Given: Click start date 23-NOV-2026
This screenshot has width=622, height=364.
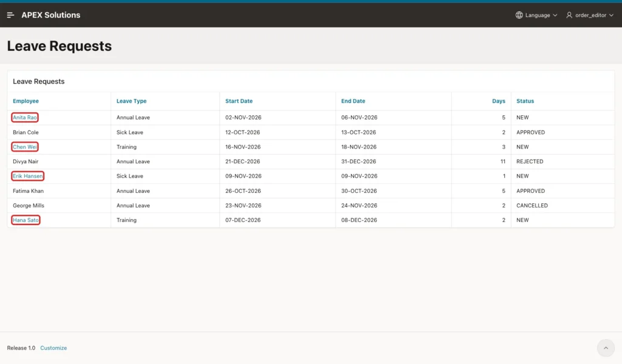Looking at the screenshot, I should click(x=243, y=206).
